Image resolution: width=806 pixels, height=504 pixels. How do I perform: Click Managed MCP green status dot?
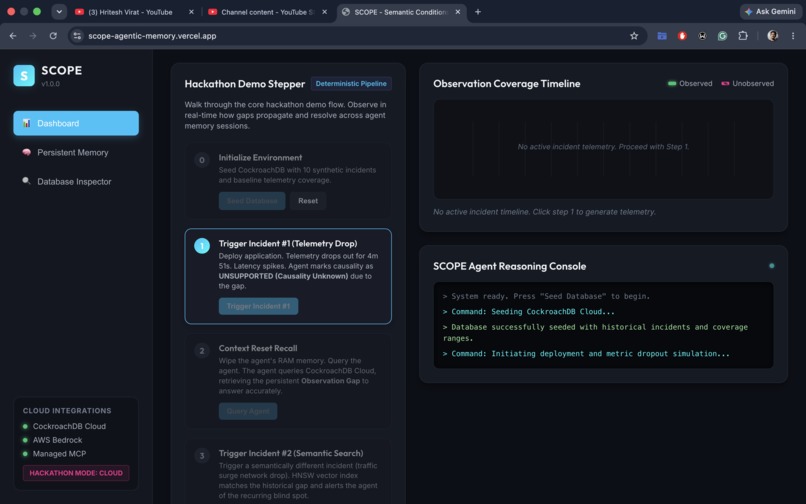[25, 454]
